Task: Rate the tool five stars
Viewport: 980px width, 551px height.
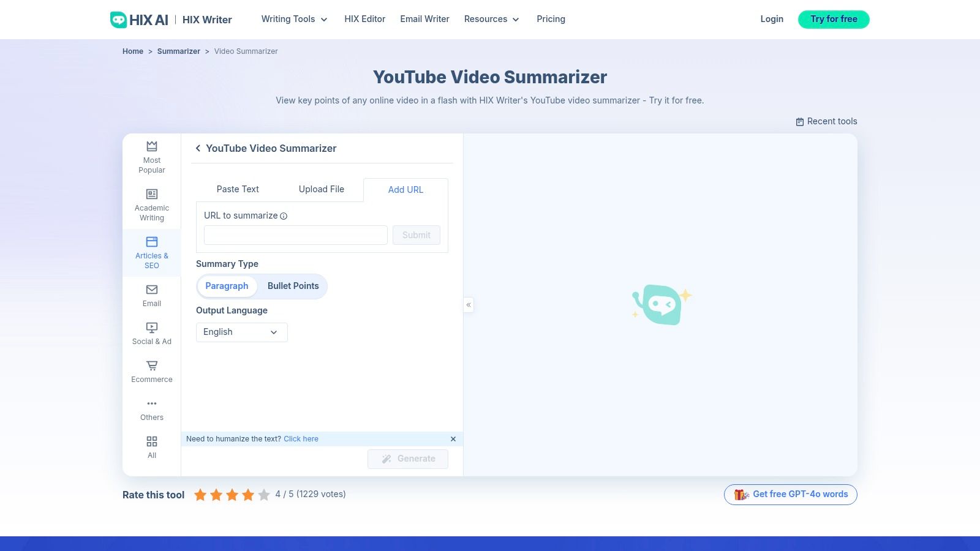Action: pos(264,495)
